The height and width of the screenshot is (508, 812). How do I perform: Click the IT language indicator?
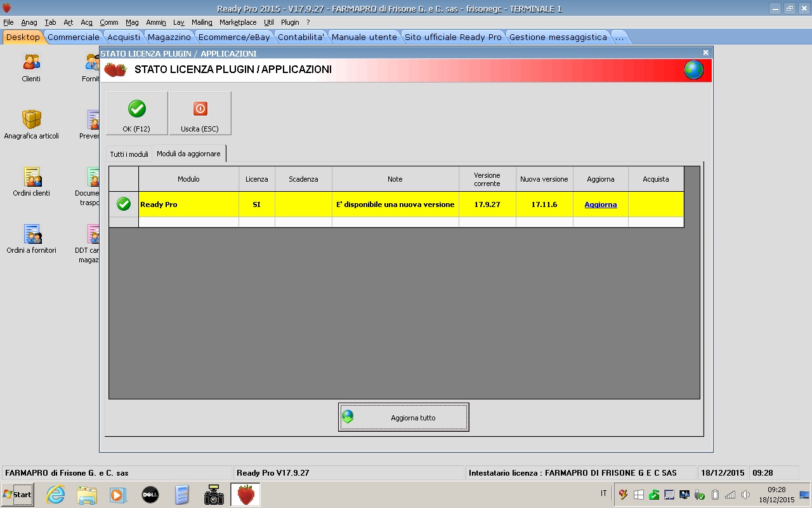[x=603, y=493]
